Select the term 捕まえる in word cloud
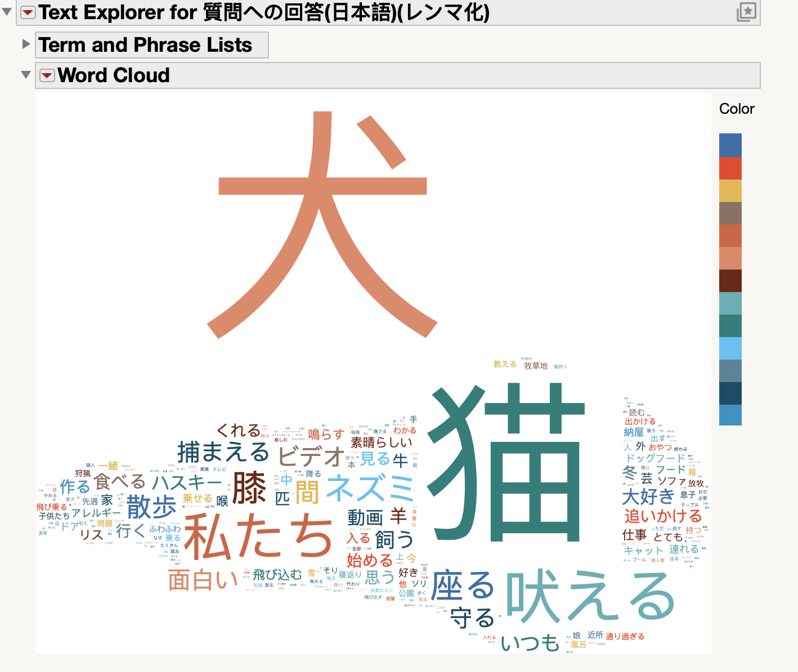 tap(223, 453)
